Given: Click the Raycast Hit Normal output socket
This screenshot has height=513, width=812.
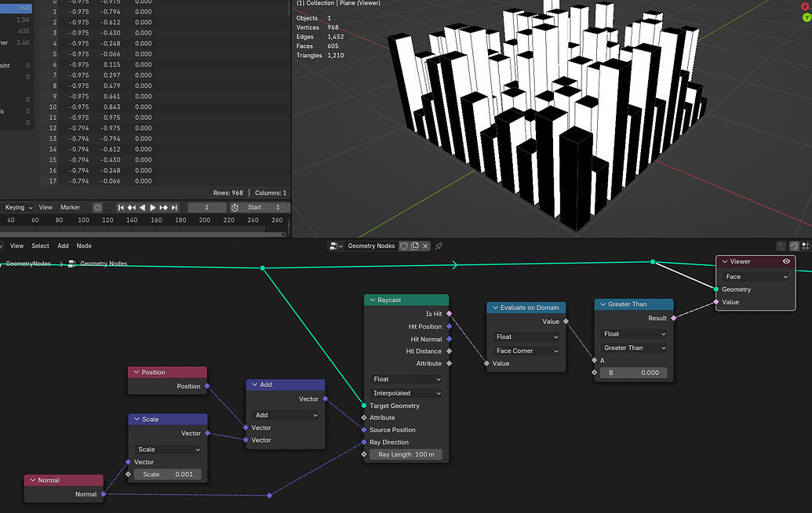Looking at the screenshot, I should [449, 339].
